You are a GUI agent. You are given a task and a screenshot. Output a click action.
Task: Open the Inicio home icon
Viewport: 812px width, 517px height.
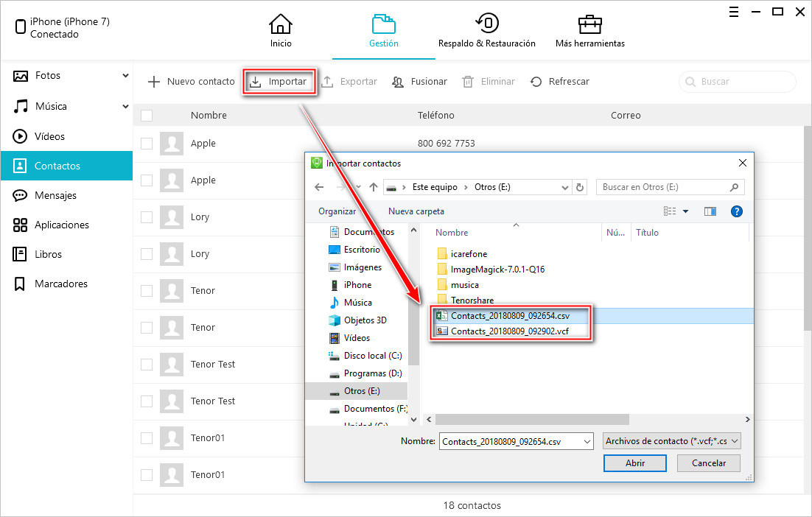click(280, 24)
